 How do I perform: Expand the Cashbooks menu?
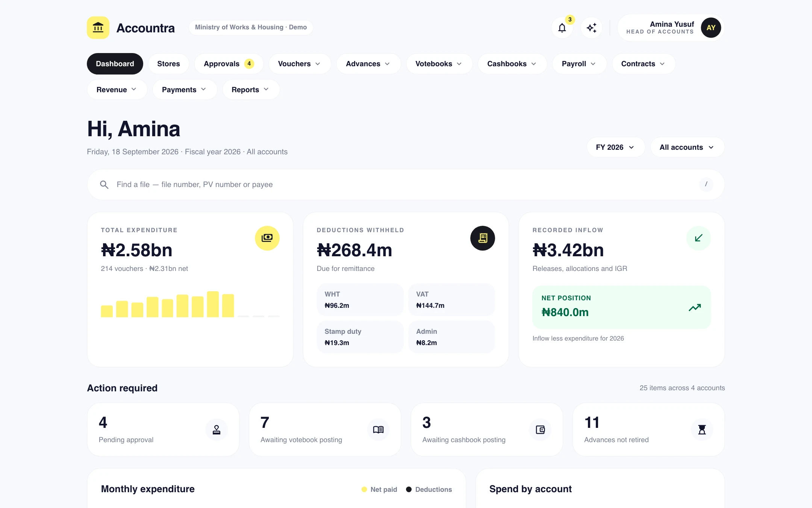coord(512,64)
